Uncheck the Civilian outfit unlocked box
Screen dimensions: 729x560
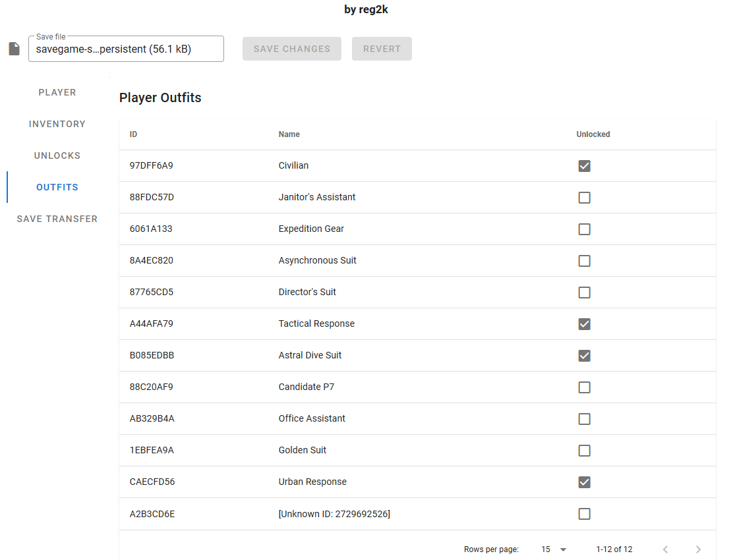coord(585,166)
